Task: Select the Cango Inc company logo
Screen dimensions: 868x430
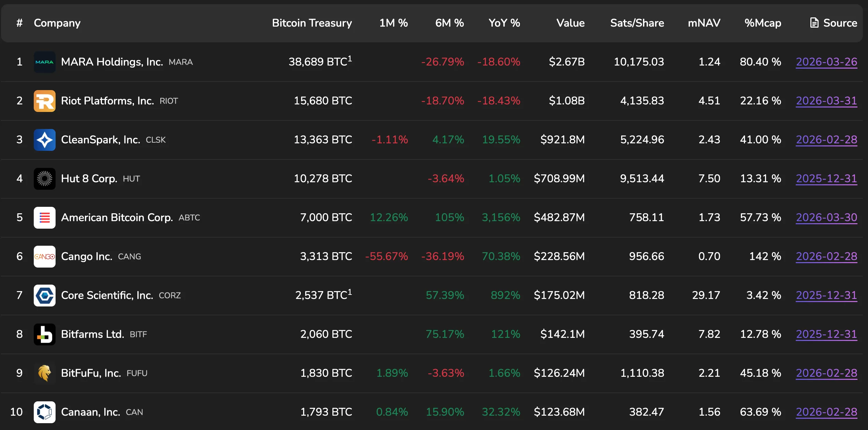Action: pyautogui.click(x=44, y=256)
